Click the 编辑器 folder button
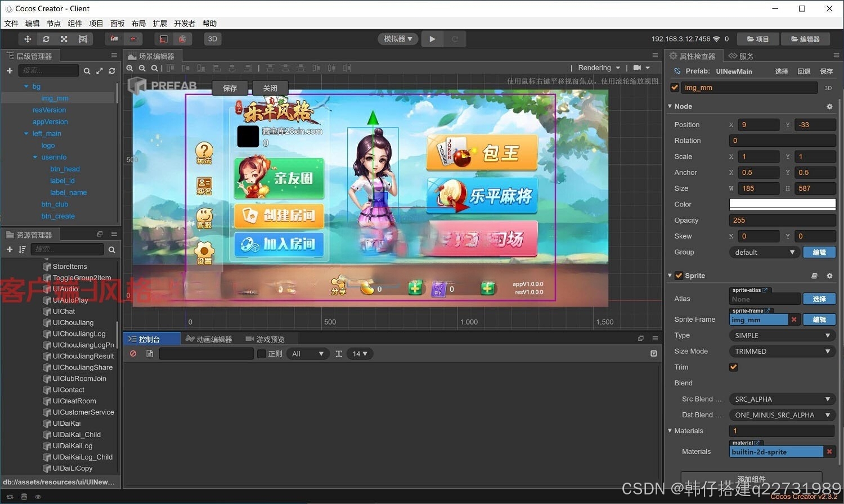 click(x=805, y=39)
